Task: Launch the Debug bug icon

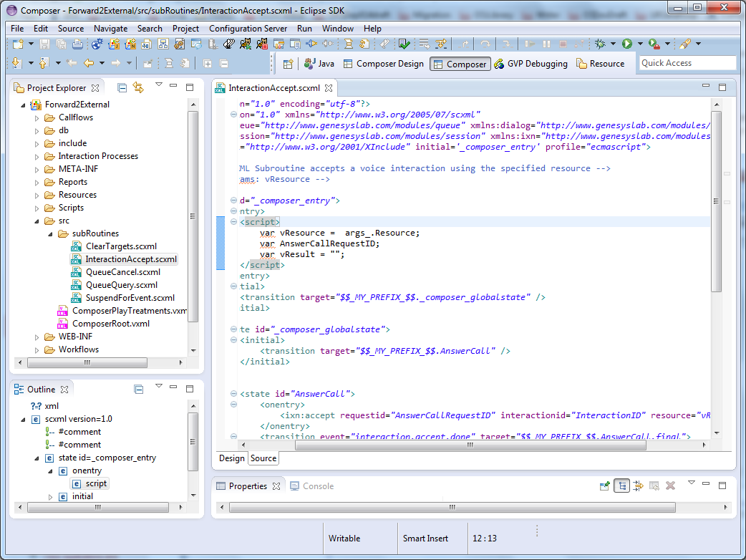Action: pos(600,44)
